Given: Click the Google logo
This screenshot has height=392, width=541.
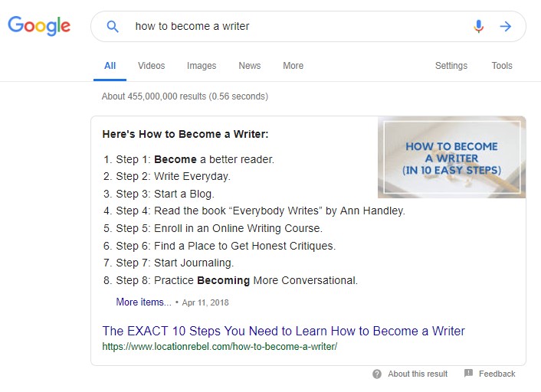Looking at the screenshot, I should pos(39,26).
